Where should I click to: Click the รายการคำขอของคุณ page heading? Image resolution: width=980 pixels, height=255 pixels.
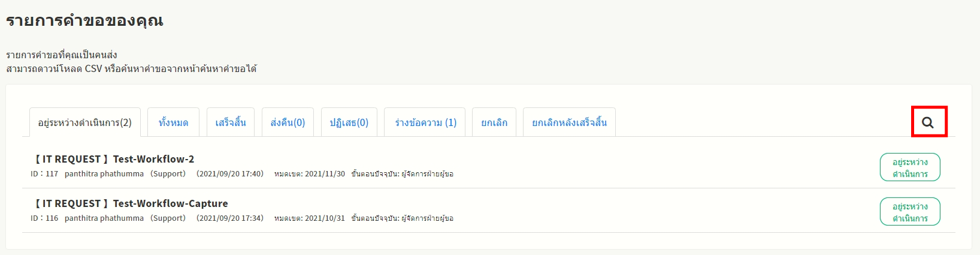[x=84, y=20]
